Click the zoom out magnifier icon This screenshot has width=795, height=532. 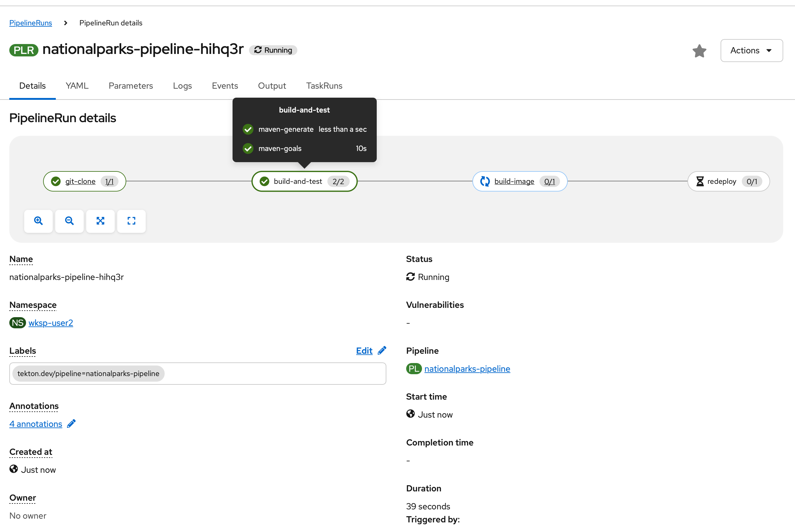click(x=69, y=221)
